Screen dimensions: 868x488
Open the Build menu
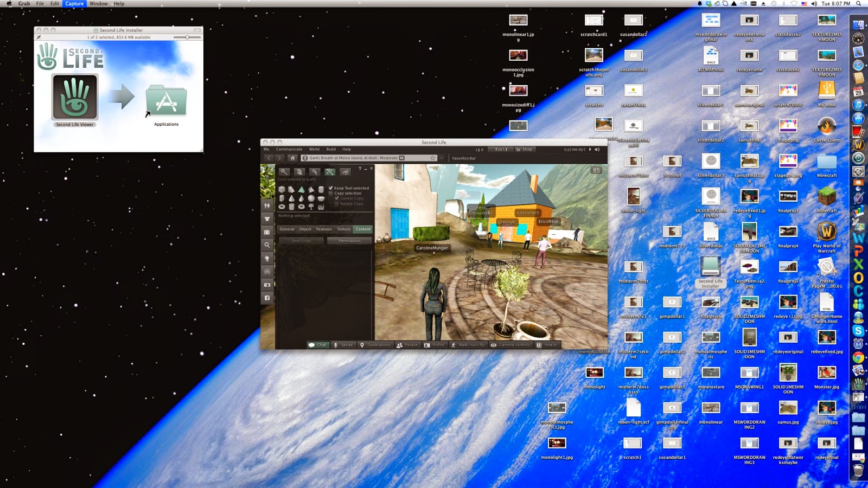(331, 149)
